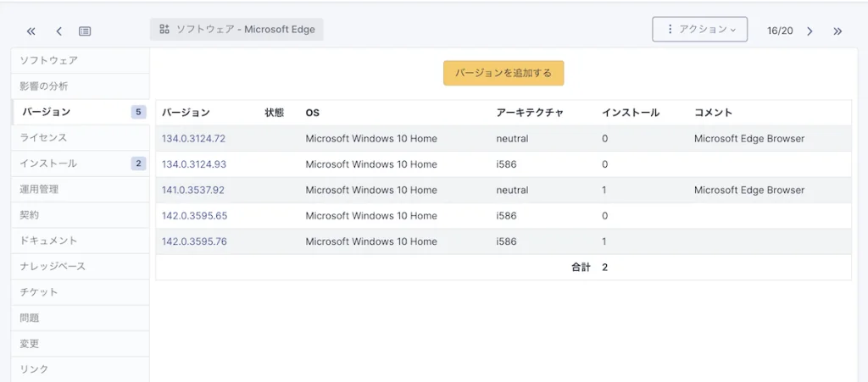The height and width of the screenshot is (382, 868).
Task: Jump to last record with double-right chevron
Action: (837, 31)
